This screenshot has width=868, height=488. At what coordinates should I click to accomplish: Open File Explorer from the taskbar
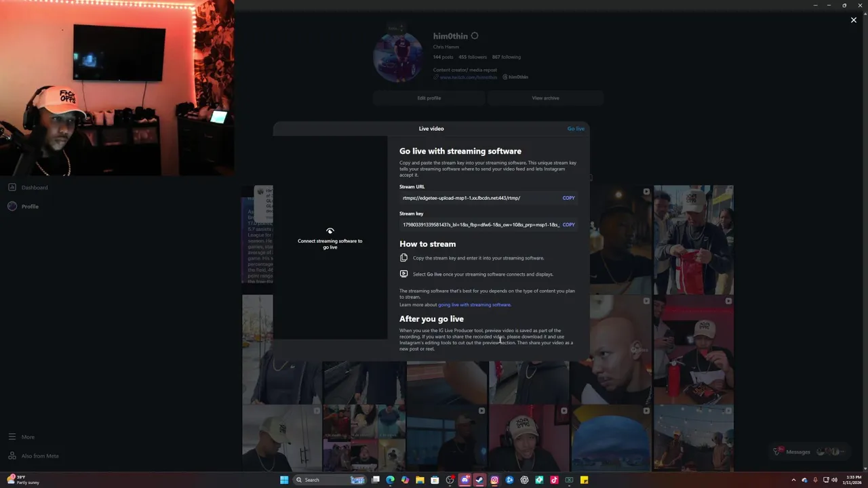(420, 480)
